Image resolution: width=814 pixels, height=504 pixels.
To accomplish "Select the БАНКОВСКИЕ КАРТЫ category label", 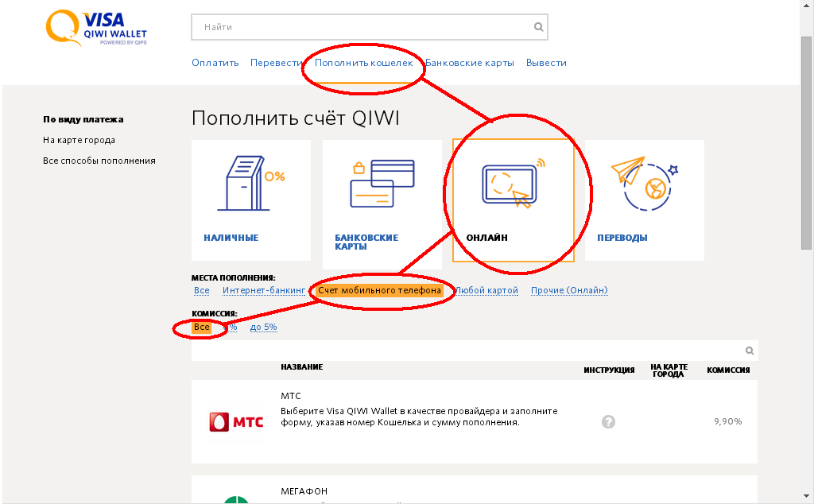I will 366,242.
